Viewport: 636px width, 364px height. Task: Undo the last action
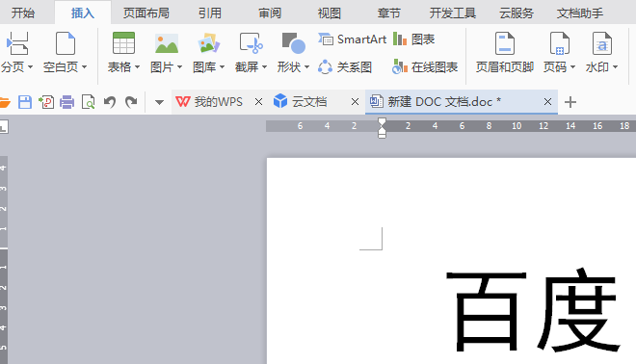point(110,102)
